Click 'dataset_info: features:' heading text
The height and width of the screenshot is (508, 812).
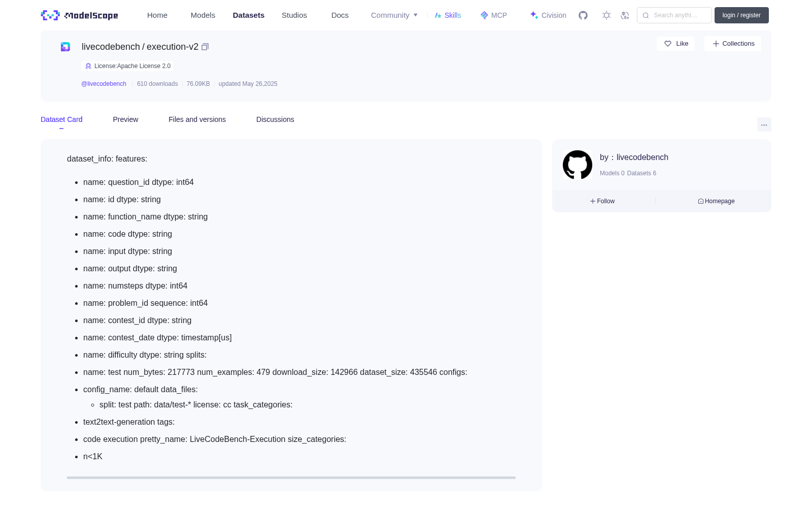107,159
